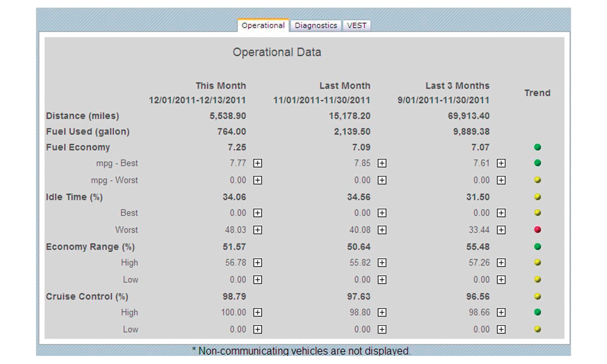Screen dimensions: 607x364
Task: Expand Idle Time Best for Last 3 Months
Action: [501, 213]
